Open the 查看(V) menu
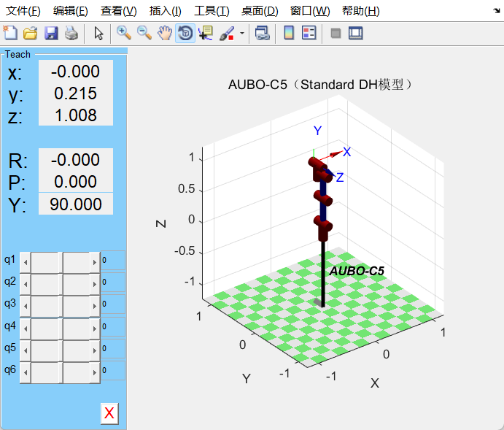The image size is (504, 430). pyautogui.click(x=119, y=11)
